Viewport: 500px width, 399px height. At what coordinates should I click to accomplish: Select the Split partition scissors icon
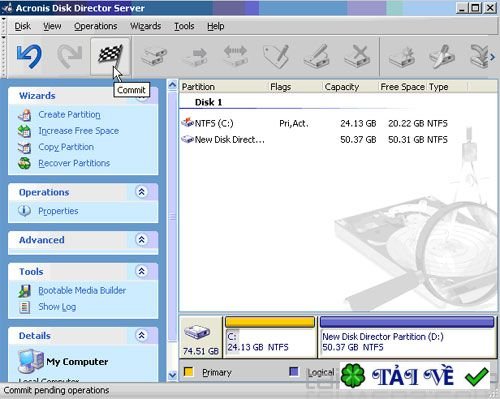coord(442,57)
